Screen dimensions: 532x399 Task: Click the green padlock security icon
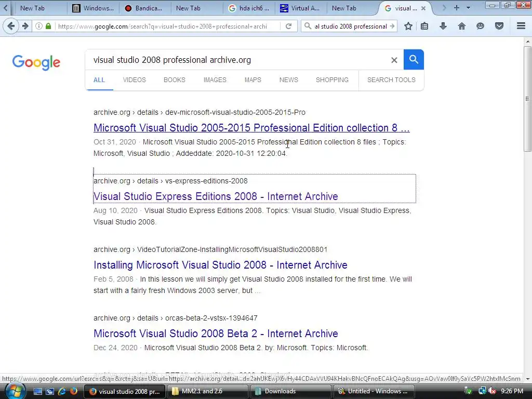(48, 26)
